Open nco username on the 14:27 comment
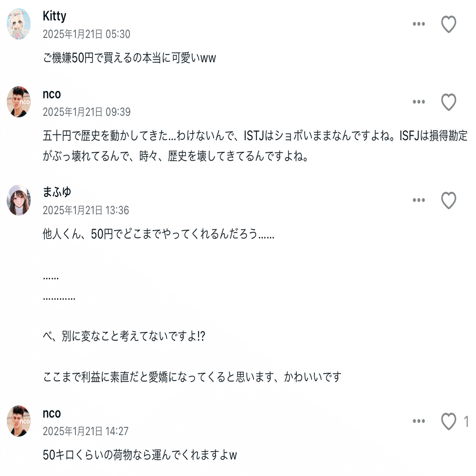The image size is (476, 476). click(52, 413)
